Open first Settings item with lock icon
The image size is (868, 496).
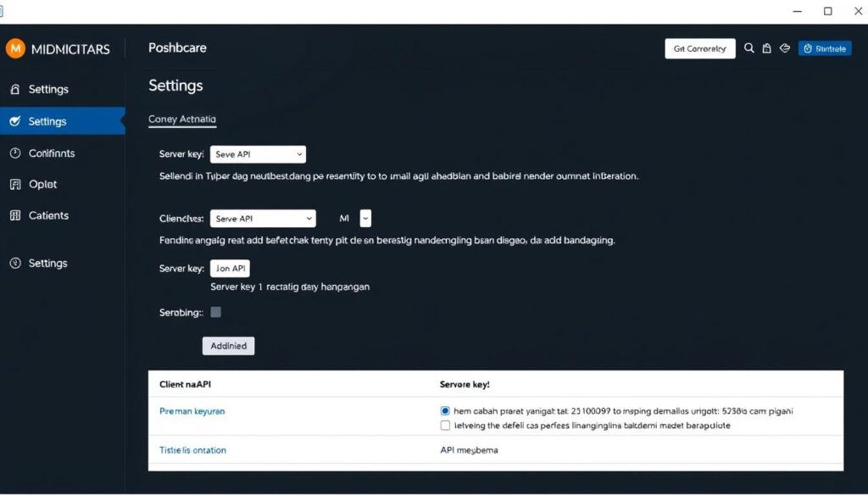click(63, 89)
